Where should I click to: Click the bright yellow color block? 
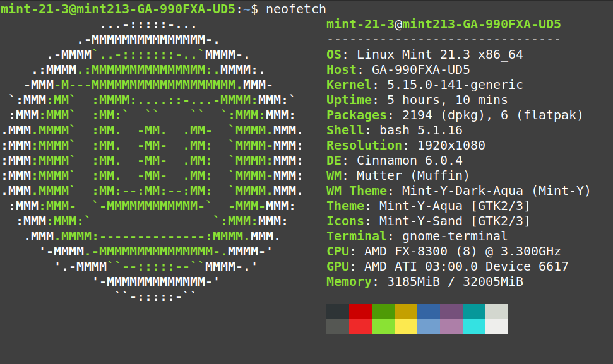406,327
